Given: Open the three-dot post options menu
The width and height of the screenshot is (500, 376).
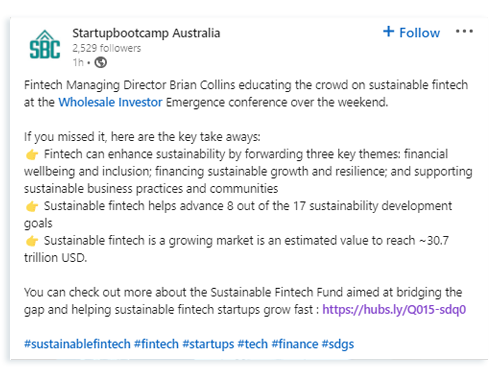Looking at the screenshot, I should (x=464, y=31).
